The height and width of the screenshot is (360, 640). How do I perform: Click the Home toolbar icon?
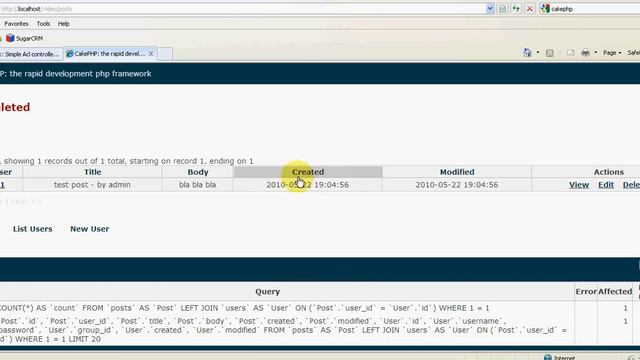(x=528, y=53)
